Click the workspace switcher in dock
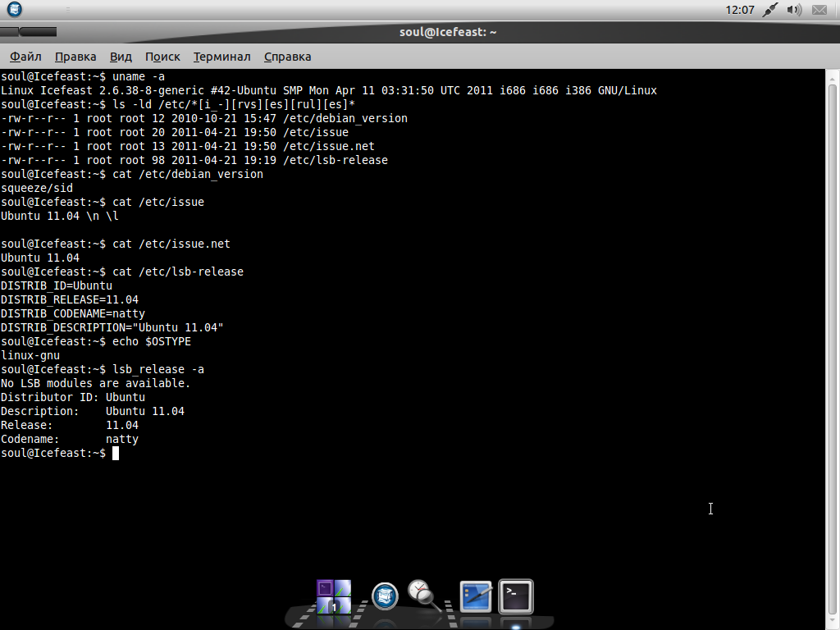This screenshot has width=840, height=630. point(334,596)
